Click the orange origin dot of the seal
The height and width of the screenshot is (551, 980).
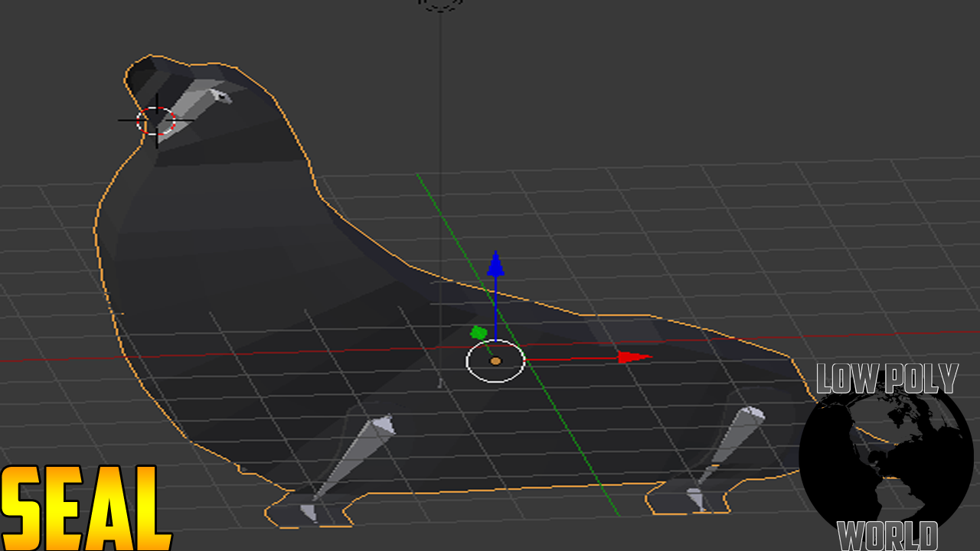495,360
